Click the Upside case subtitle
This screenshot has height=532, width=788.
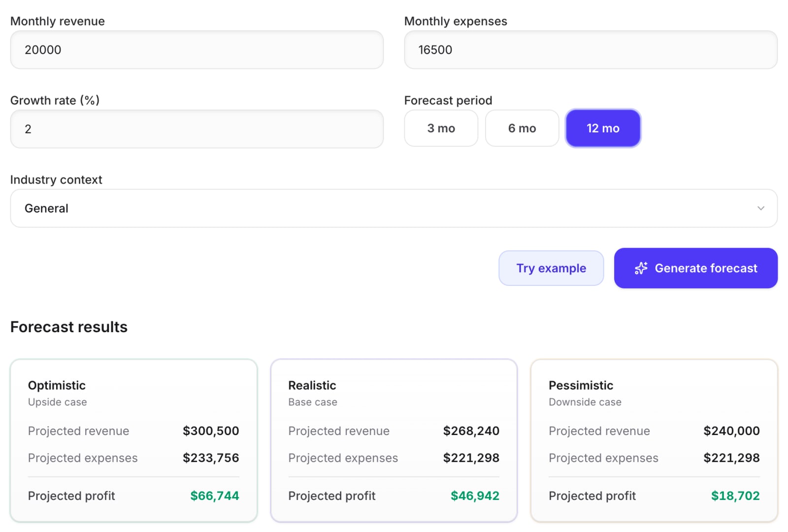point(58,402)
